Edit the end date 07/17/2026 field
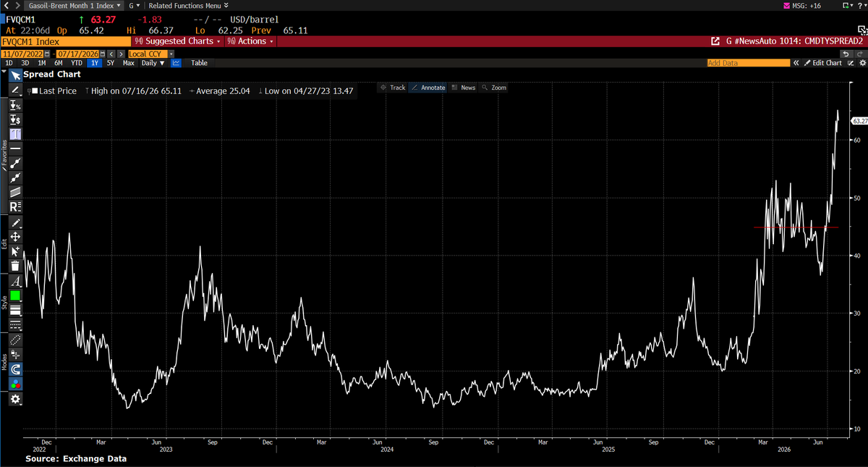 click(x=77, y=54)
